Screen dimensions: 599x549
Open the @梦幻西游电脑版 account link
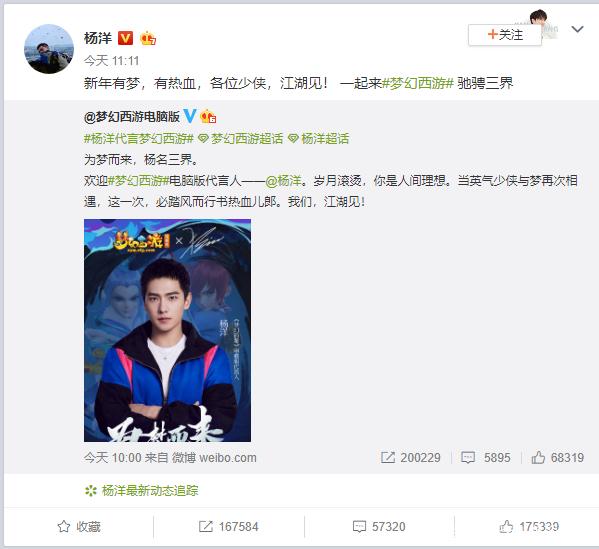pyautogui.click(x=132, y=117)
